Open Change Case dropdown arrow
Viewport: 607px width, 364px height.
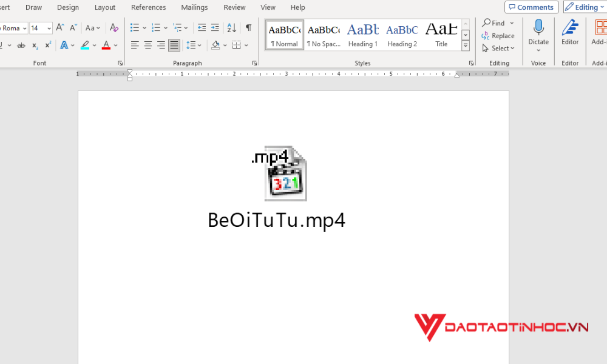(x=98, y=28)
